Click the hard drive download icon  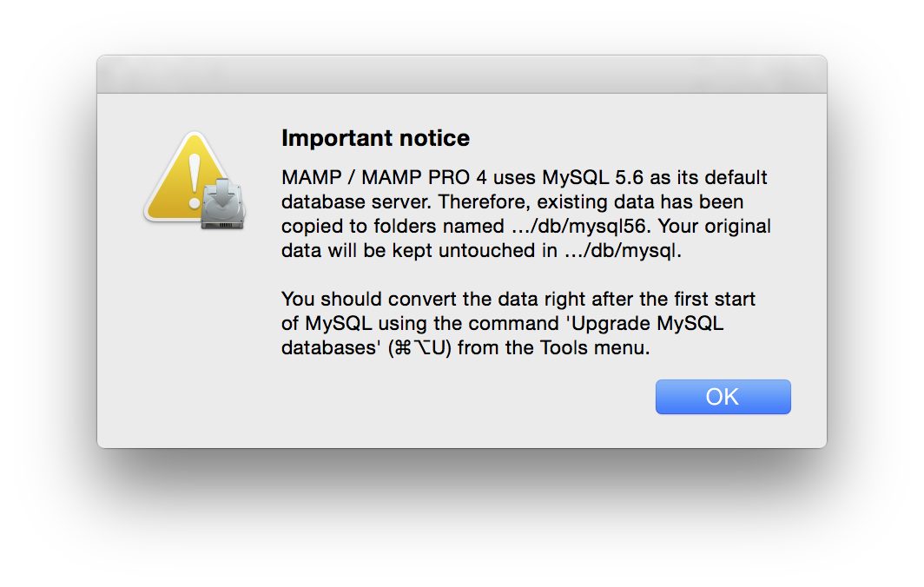pos(222,203)
